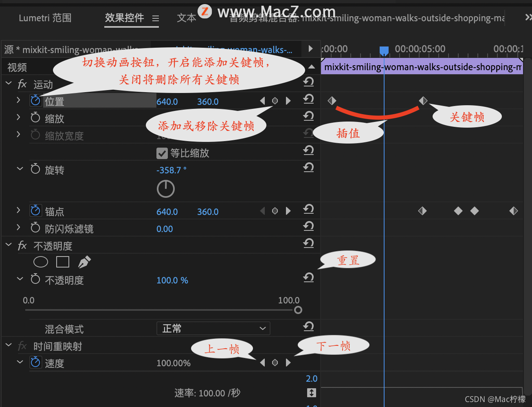
Task: Toggle animation stopwatch for 防闪烁滤镜
Action: (35, 228)
